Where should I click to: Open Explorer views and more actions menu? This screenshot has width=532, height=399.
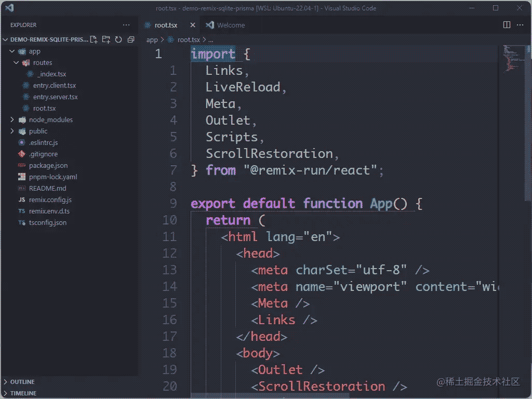[x=126, y=25]
